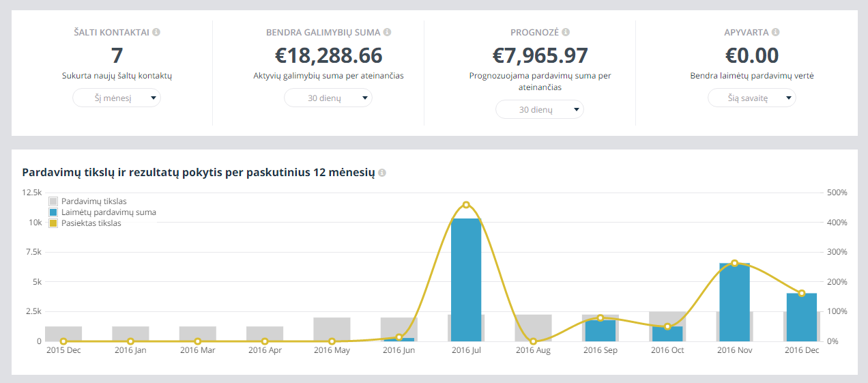
Task: Open the Šį mėnesį period dropdown
Action: click(x=117, y=98)
